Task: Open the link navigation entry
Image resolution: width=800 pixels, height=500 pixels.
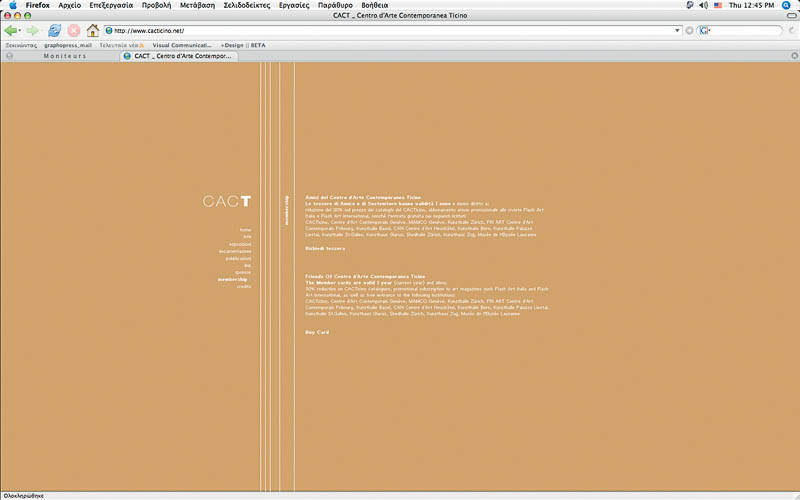Action: click(247, 265)
